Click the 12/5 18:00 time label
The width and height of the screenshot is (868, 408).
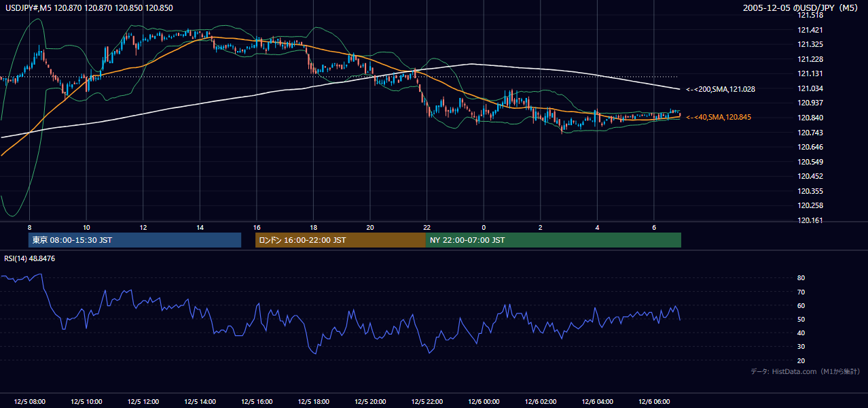point(313,402)
